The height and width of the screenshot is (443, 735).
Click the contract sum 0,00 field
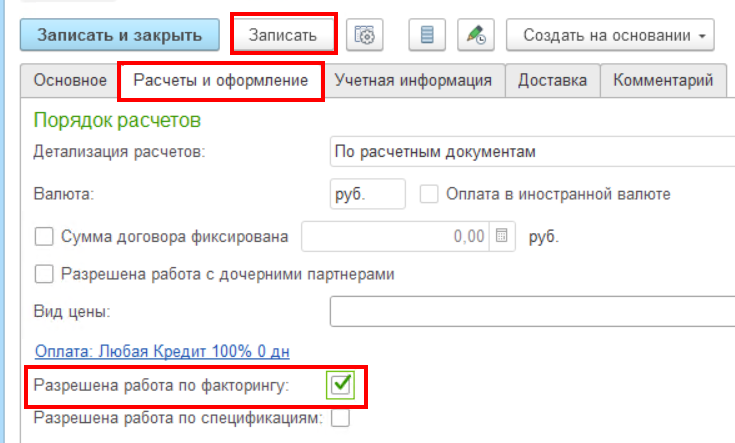[x=396, y=236]
